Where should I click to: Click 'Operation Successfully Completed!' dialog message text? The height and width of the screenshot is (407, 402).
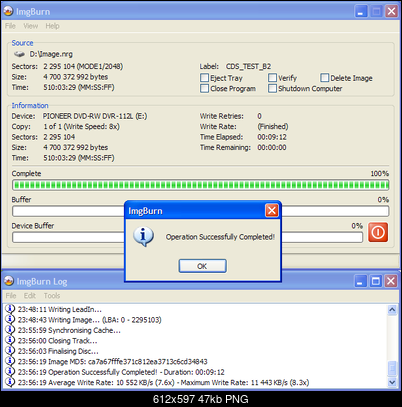click(220, 237)
